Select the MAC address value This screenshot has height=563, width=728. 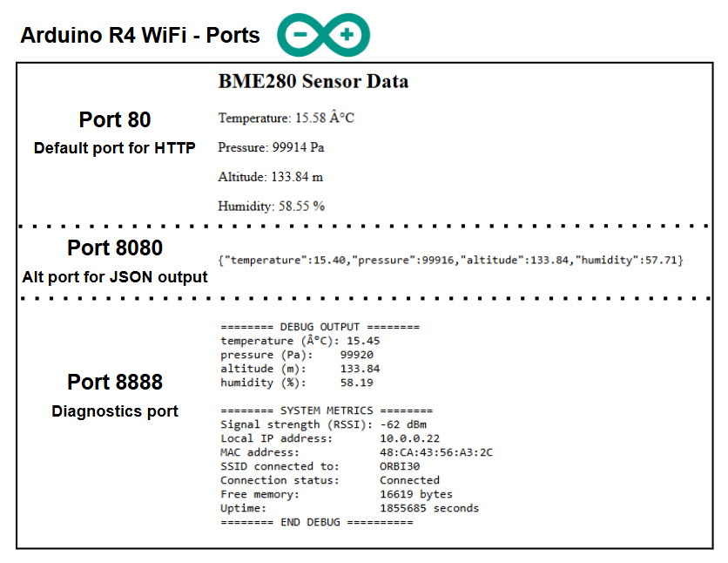[436, 452]
